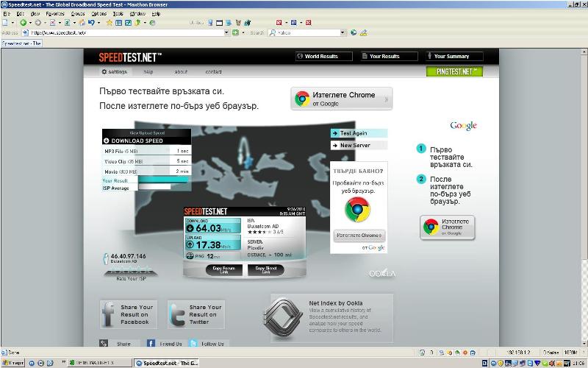The height and width of the screenshot is (368, 588).
Task: Click the Facebook share icon
Action: tap(108, 313)
